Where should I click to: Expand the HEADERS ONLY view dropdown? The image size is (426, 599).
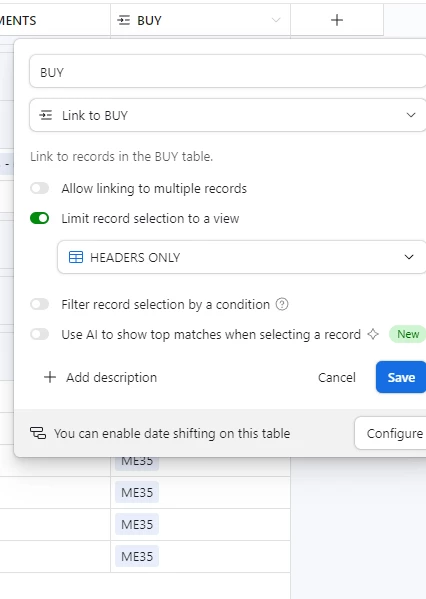[242, 257]
